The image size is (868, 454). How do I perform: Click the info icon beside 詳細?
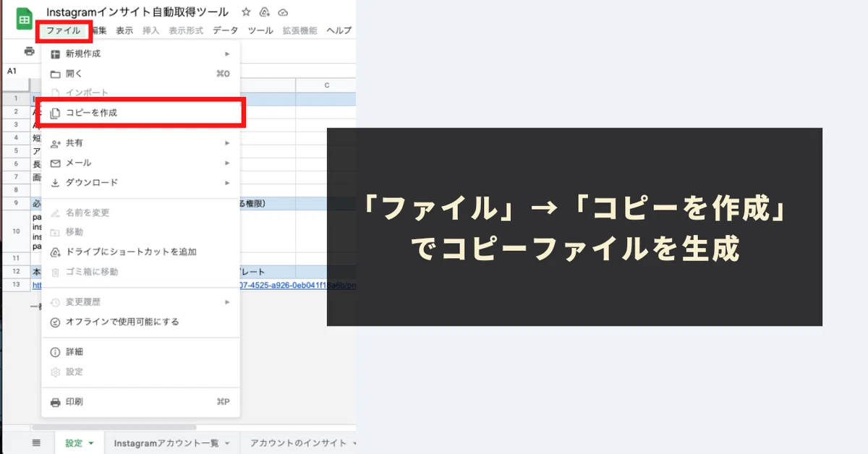click(x=55, y=352)
